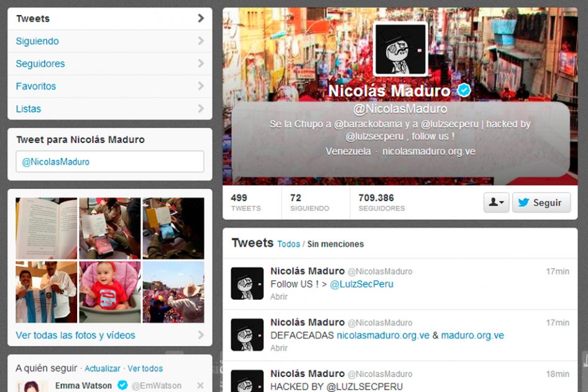Dismiss the Emma Watson suggestion
Screen dimensions: 588x392
click(x=200, y=385)
